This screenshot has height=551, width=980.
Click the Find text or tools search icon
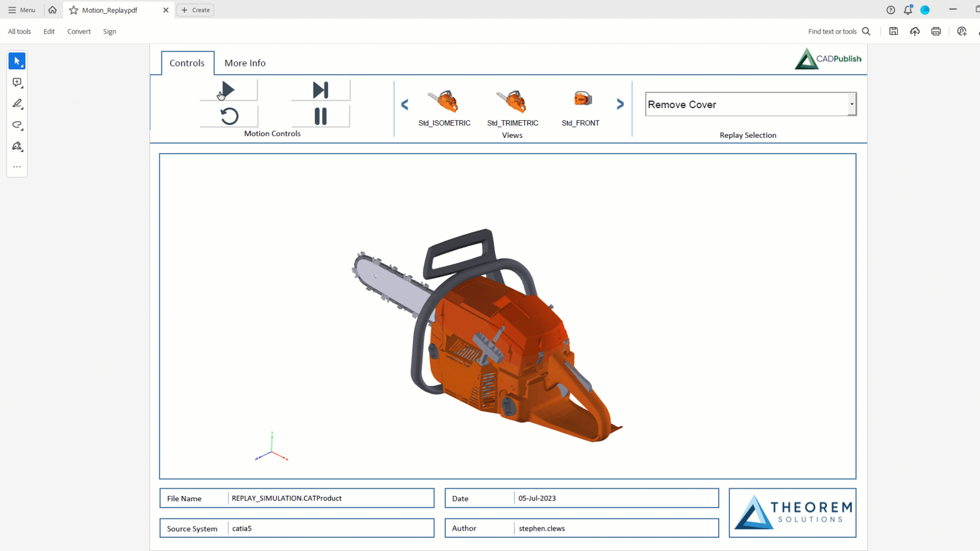click(x=867, y=31)
